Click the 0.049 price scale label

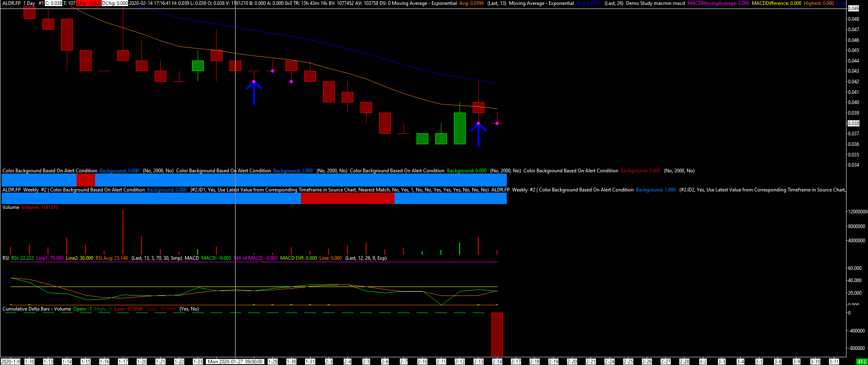tap(853, 9)
